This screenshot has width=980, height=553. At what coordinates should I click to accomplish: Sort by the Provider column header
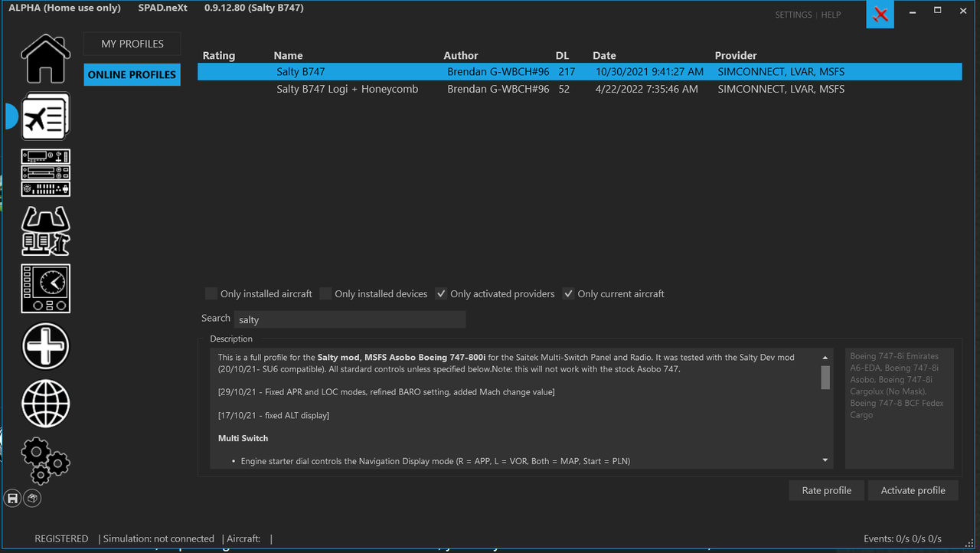736,55
